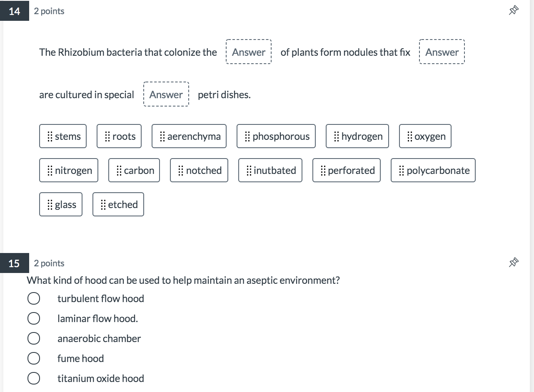This screenshot has height=392, width=534.
Task: Pin question 15 with the pin icon
Action: pyautogui.click(x=514, y=262)
